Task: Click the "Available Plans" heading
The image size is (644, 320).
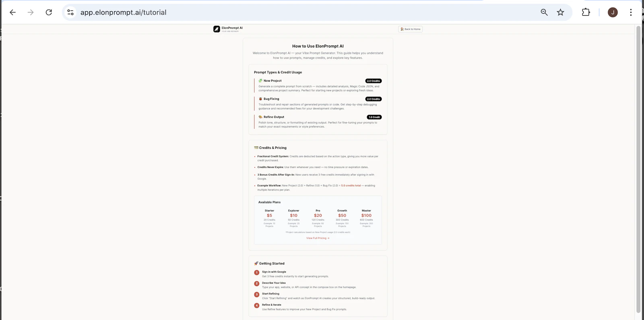Action: (x=269, y=202)
